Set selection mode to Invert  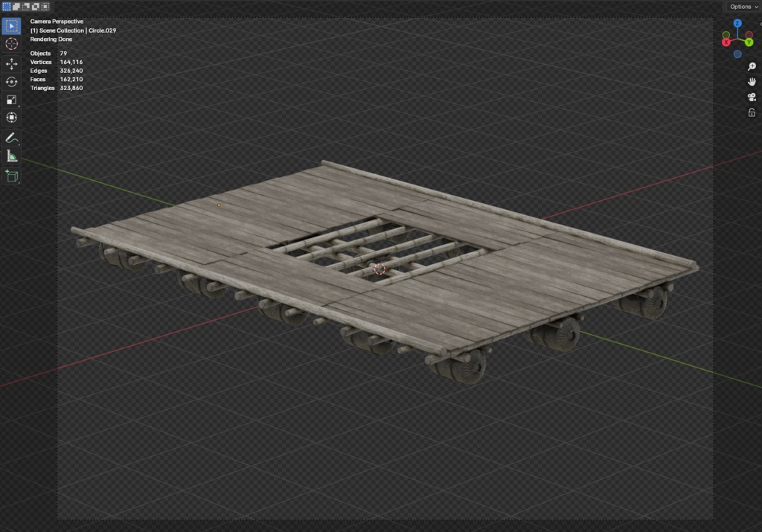coord(36,6)
